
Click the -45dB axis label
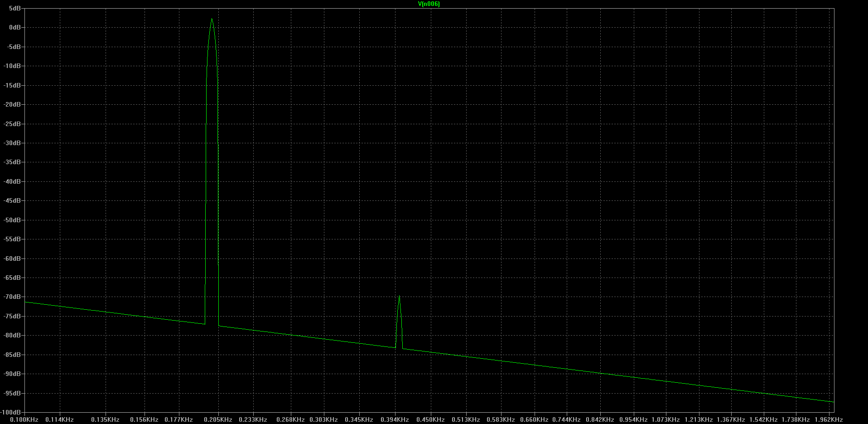pyautogui.click(x=12, y=200)
